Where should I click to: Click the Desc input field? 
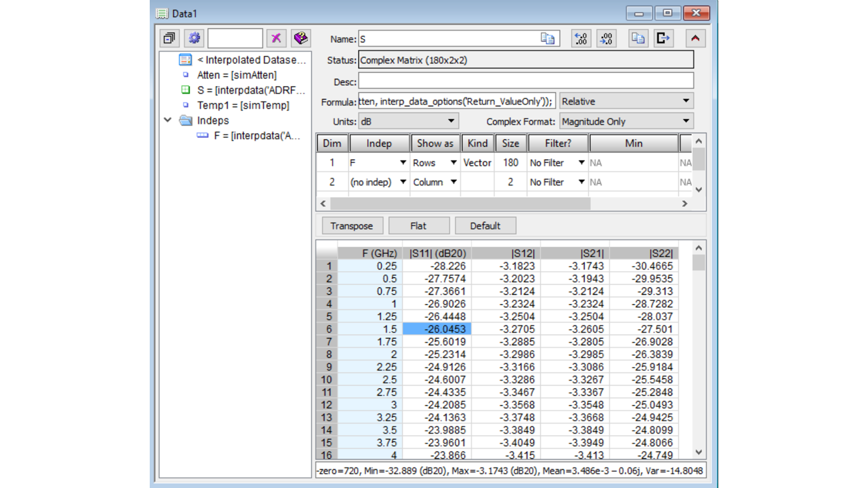525,81
